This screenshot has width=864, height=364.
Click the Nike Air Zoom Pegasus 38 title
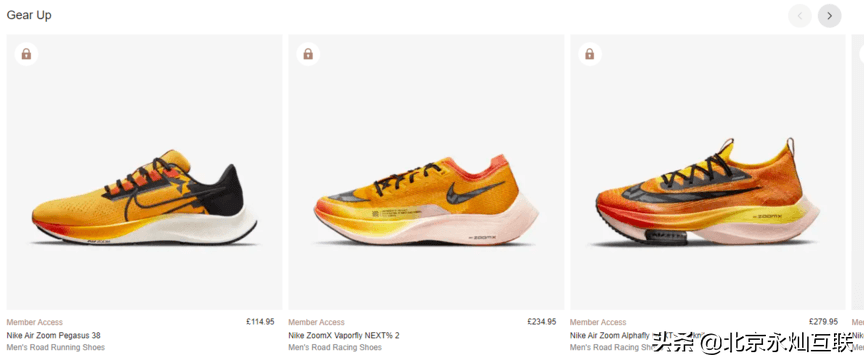pos(53,335)
